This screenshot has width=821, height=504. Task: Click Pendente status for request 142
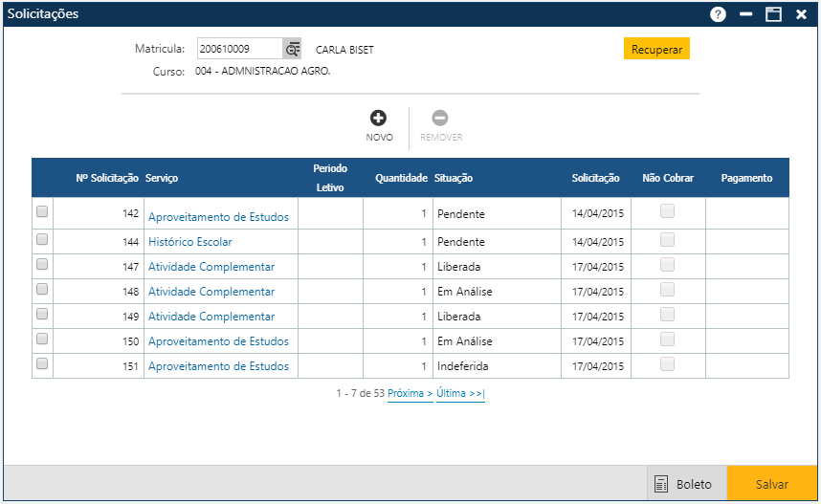point(461,213)
